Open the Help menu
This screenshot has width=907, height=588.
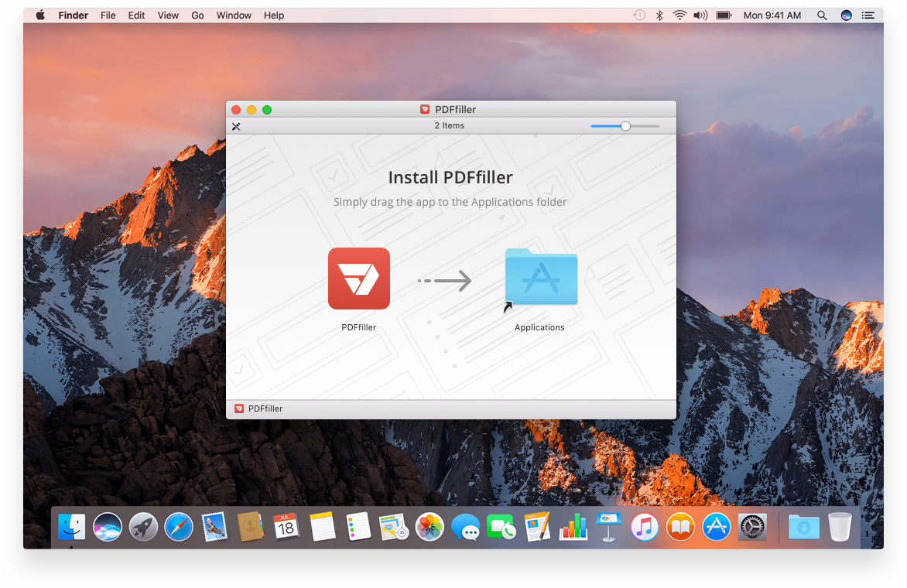[274, 15]
